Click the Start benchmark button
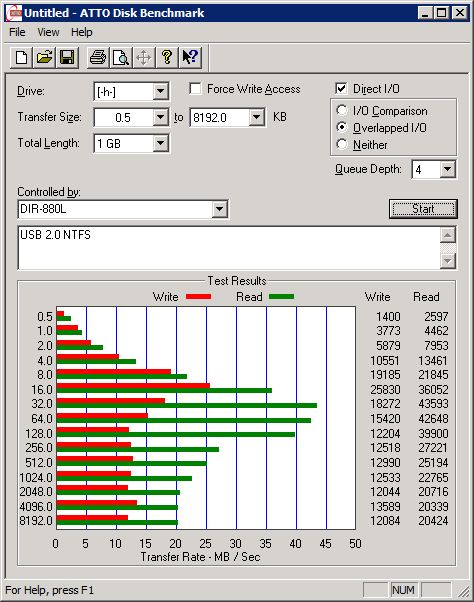 click(x=423, y=209)
